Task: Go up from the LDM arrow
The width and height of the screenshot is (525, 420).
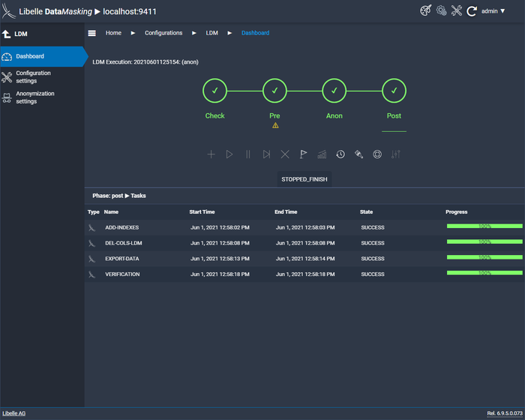Action: [x=7, y=34]
